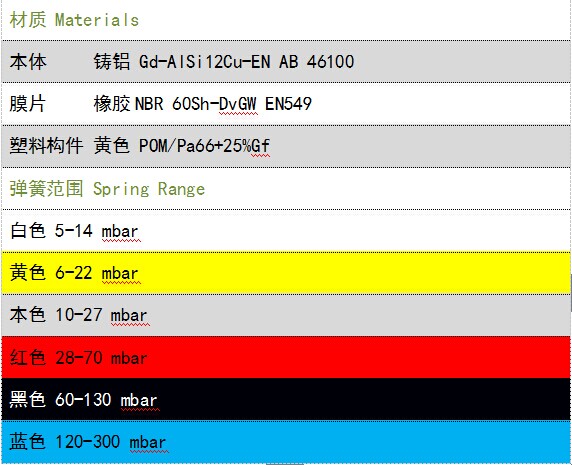The width and height of the screenshot is (572, 465).
Task: Click the yellow 6-22 mbar row
Action: point(286,273)
